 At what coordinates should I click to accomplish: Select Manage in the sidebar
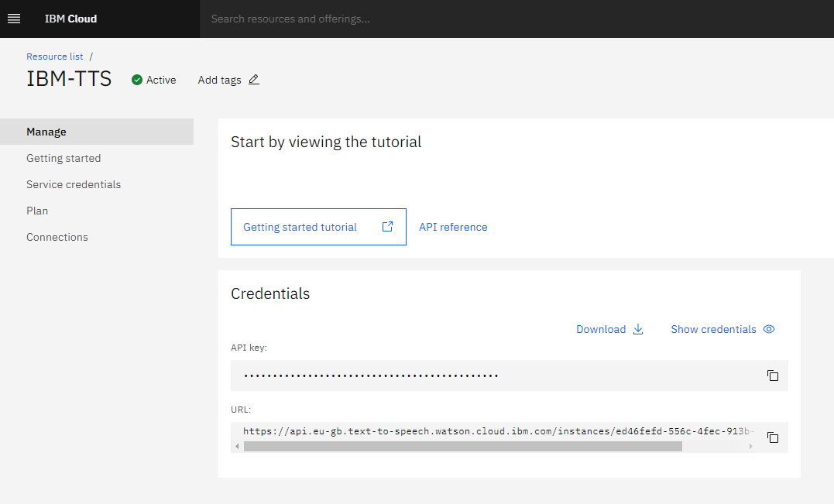pos(46,132)
